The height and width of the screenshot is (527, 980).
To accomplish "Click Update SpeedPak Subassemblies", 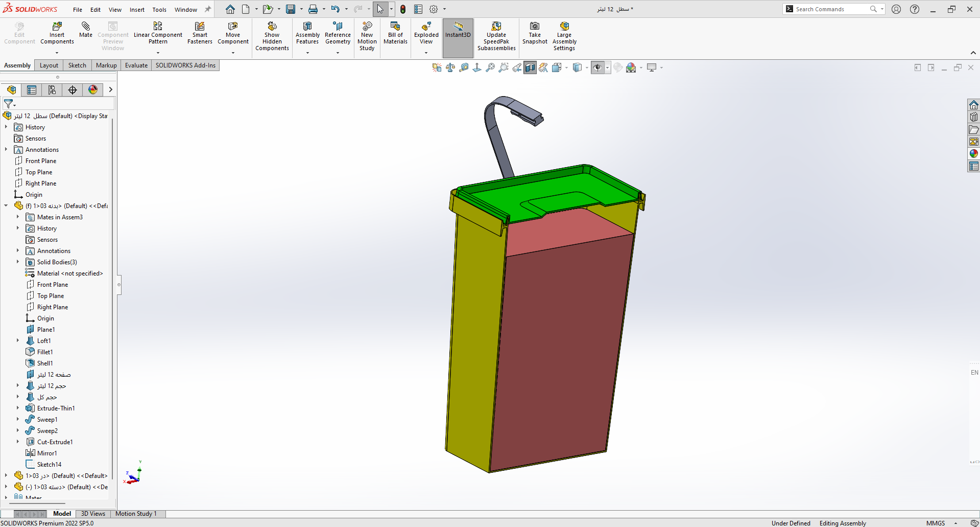I will point(496,36).
